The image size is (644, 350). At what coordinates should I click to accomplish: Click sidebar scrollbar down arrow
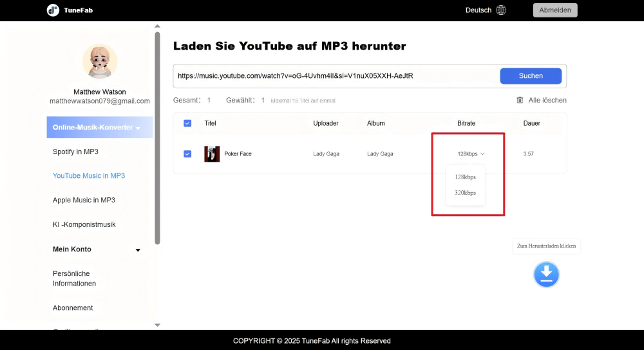click(157, 325)
